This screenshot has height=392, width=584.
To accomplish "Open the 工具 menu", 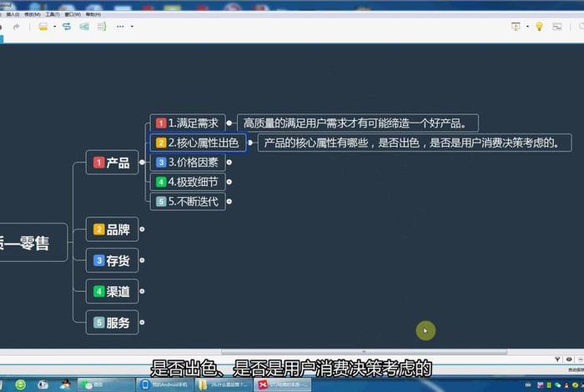I will pos(53,14).
